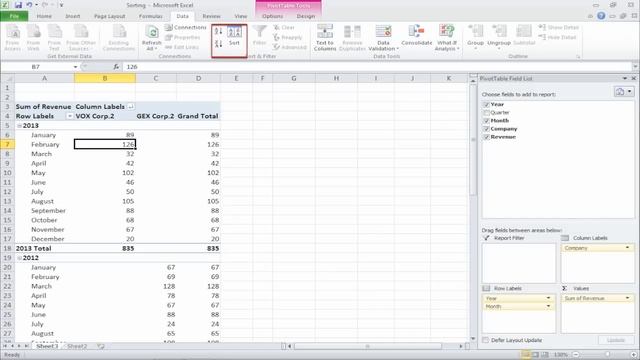Click in the formula bar showing 126
Image resolution: width=640 pixels, height=360 pixels.
(378, 67)
